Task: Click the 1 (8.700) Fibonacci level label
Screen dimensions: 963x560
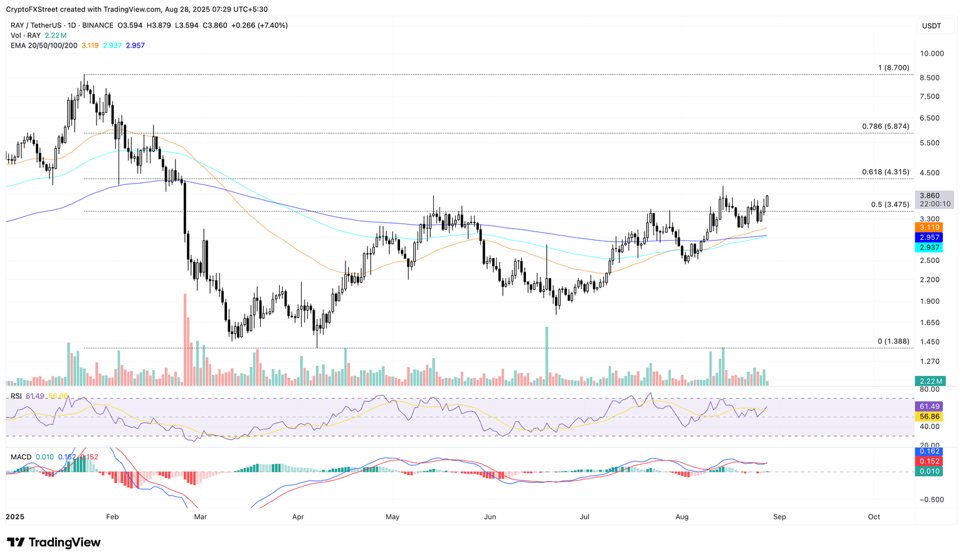Action: click(893, 68)
